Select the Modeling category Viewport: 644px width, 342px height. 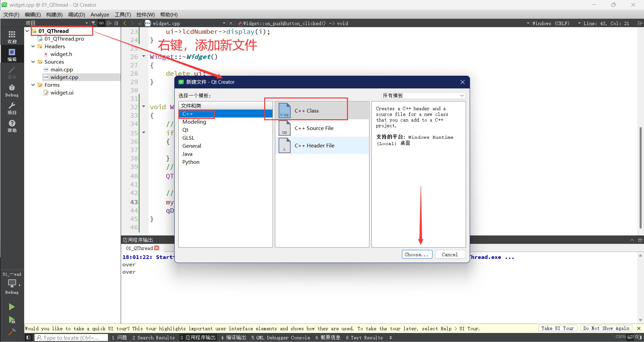226,122
